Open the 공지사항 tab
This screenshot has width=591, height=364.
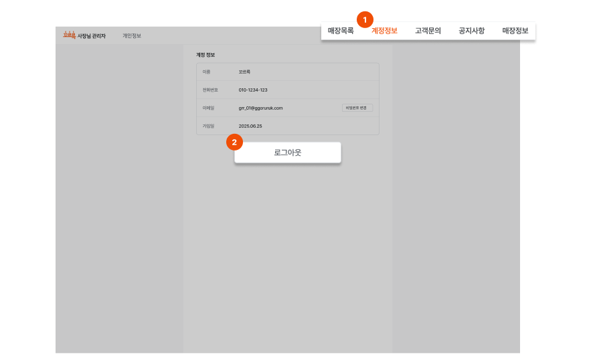(x=471, y=31)
